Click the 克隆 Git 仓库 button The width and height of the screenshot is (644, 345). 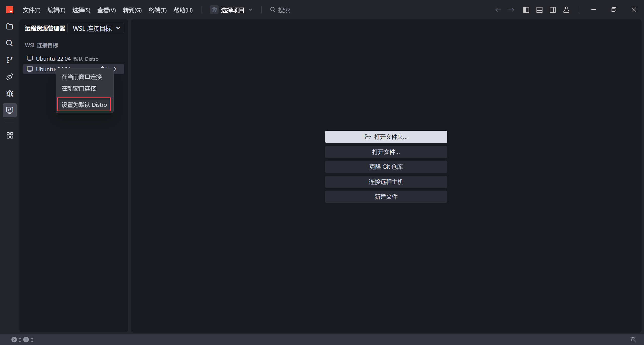pos(386,167)
